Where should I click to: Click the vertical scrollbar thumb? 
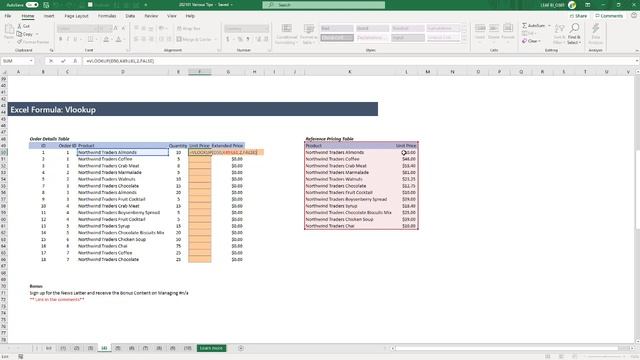point(637,190)
